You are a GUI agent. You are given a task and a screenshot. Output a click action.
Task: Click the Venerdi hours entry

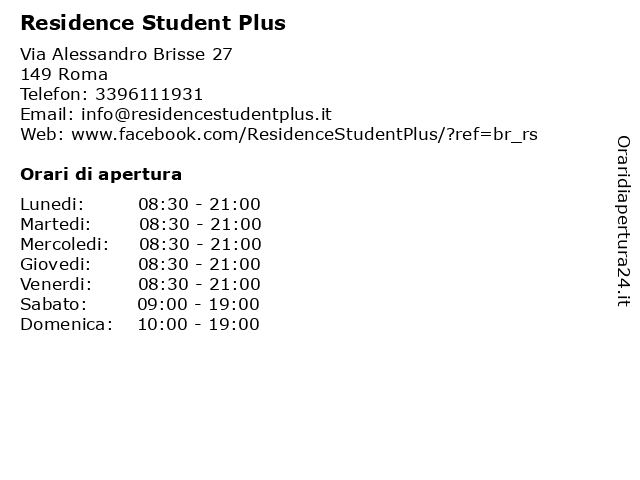(199, 284)
